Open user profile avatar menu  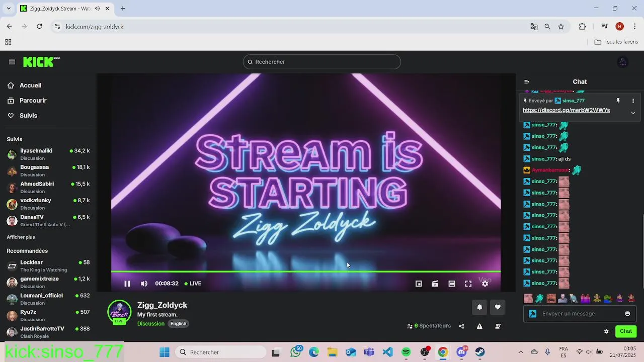click(622, 62)
